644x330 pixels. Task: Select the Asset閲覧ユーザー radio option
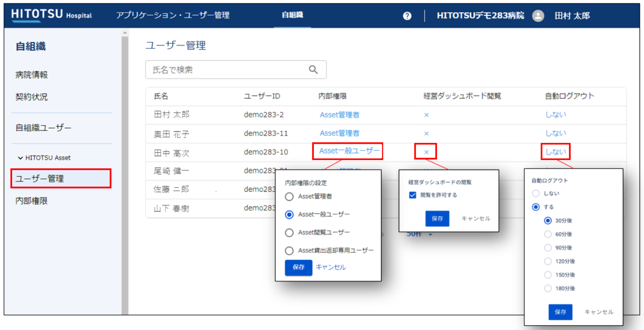click(289, 232)
